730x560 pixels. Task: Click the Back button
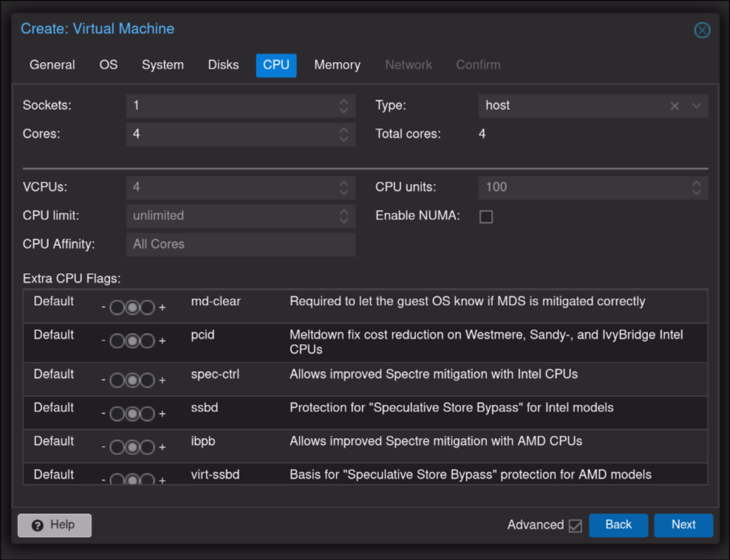point(618,525)
